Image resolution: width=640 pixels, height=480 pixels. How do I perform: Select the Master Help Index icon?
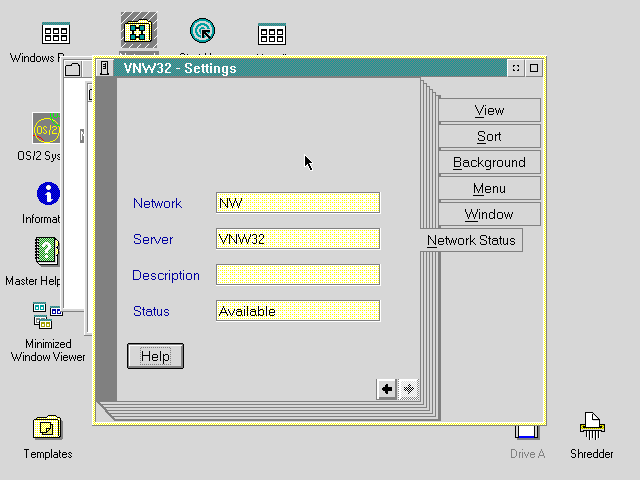pos(47,251)
